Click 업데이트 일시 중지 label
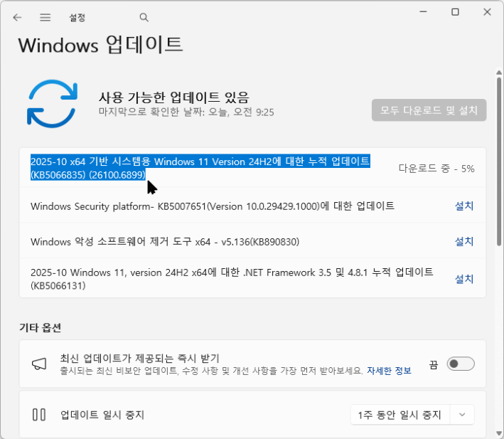This screenshot has width=504, height=439. pos(102,415)
